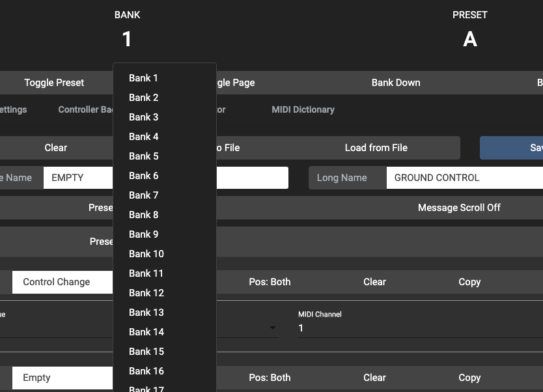Viewport: 543px width, 392px height.
Task: Select Bank 3 from the bank list
Action: pyautogui.click(x=144, y=117)
